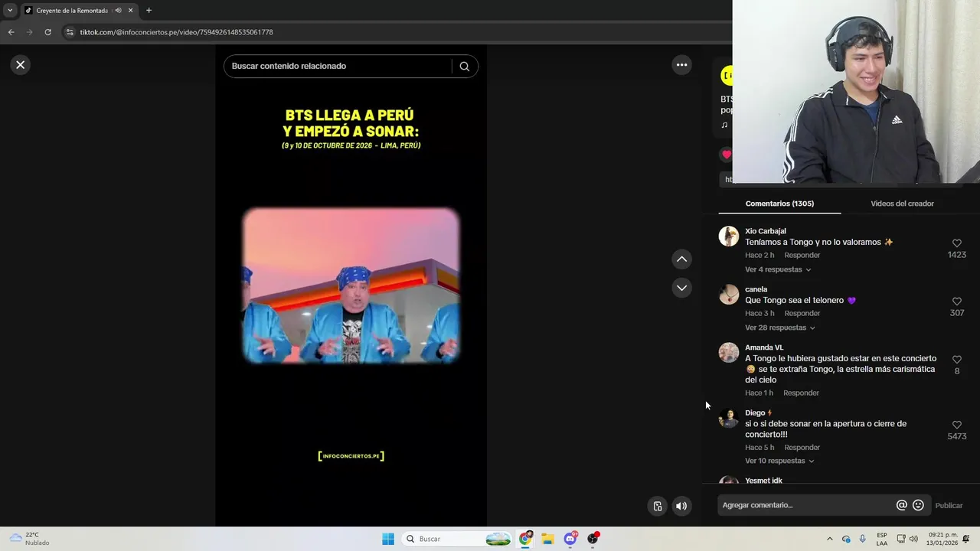
Task: Reply to Amanda VL's comment via Responder
Action: (802, 393)
